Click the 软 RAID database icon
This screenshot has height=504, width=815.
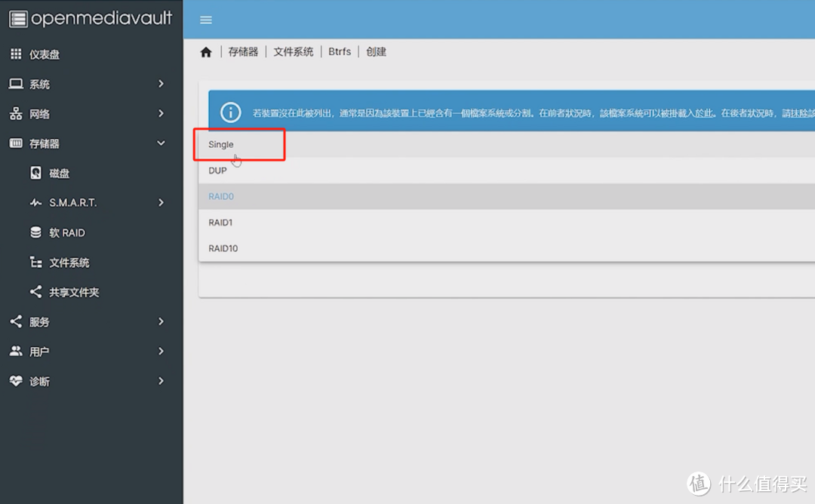(35, 232)
